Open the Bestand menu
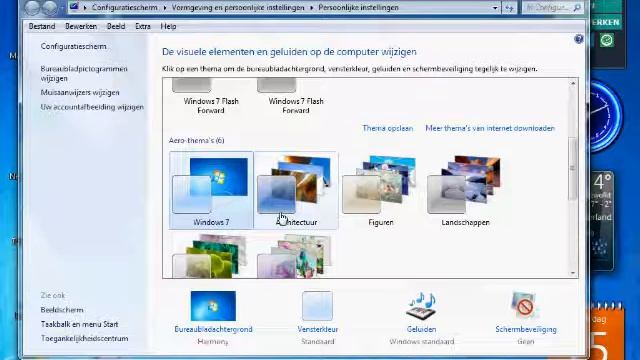Screen dimensions: 640x360 pos(42,26)
